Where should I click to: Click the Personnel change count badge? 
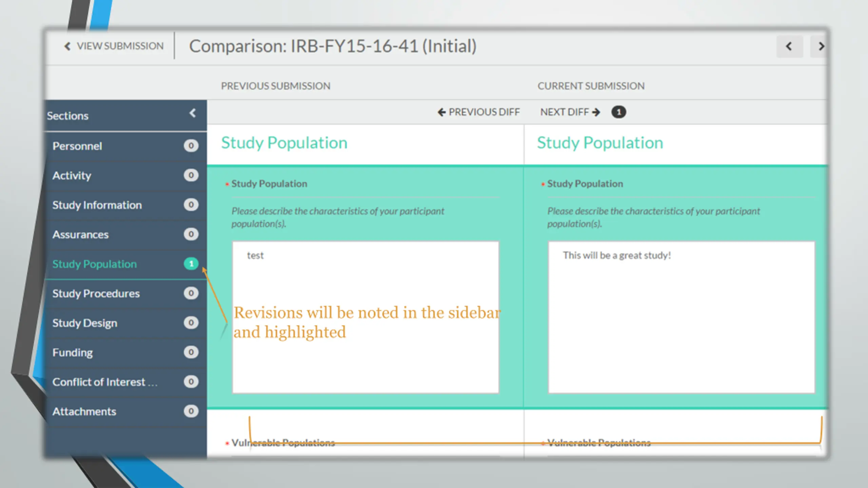point(191,146)
